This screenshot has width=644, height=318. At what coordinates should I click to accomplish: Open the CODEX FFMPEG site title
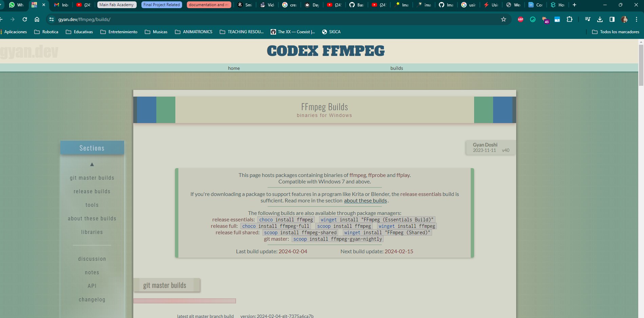pos(326,51)
